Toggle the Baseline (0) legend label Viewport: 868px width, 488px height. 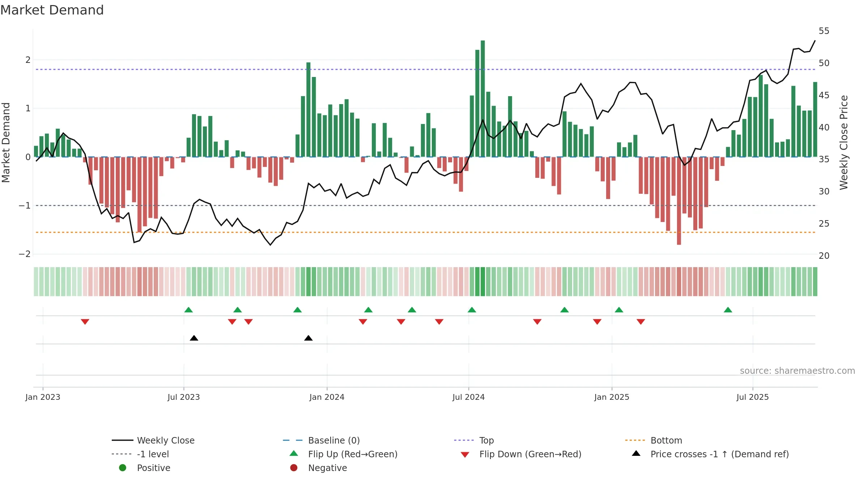coord(334,440)
